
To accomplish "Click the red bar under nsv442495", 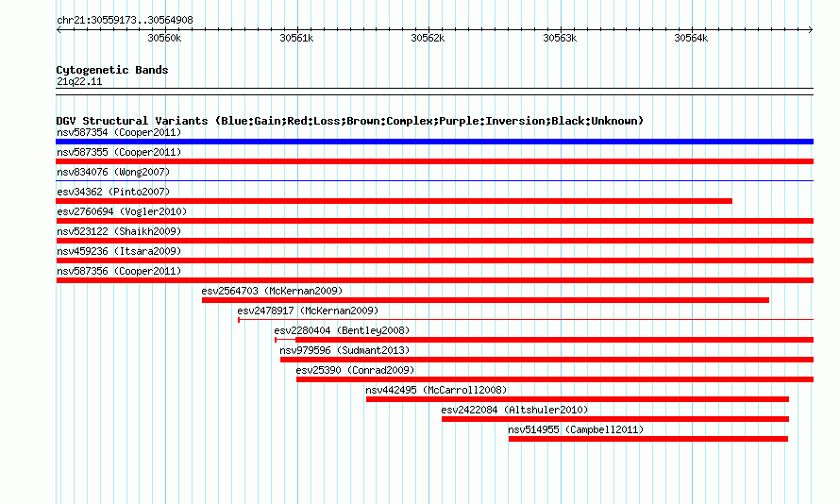I will [578, 399].
